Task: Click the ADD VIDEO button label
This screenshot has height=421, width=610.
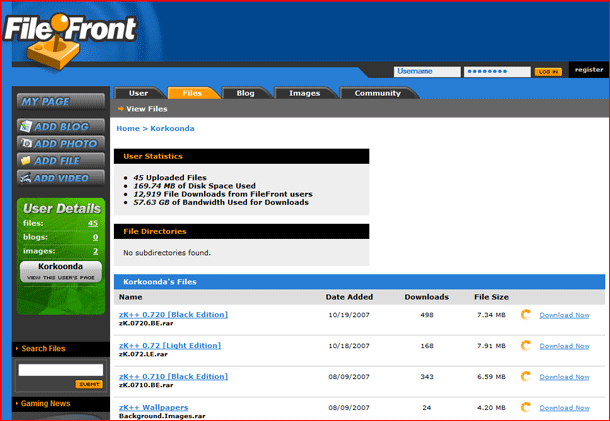Action: 61,178
